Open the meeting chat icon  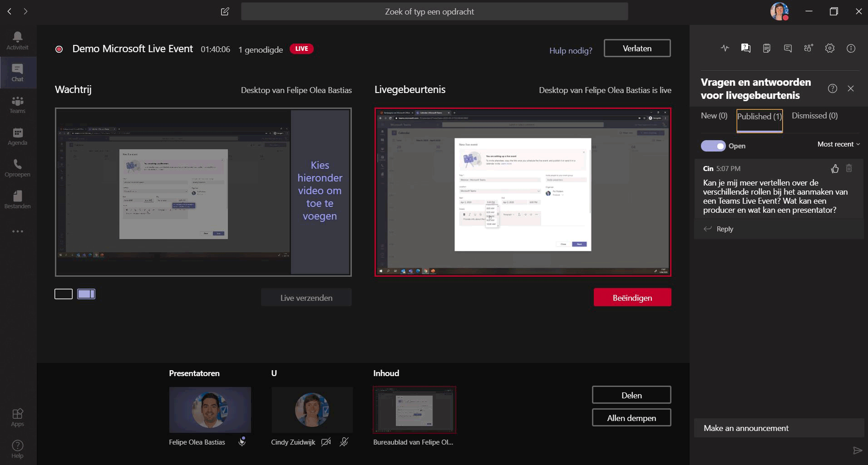788,48
